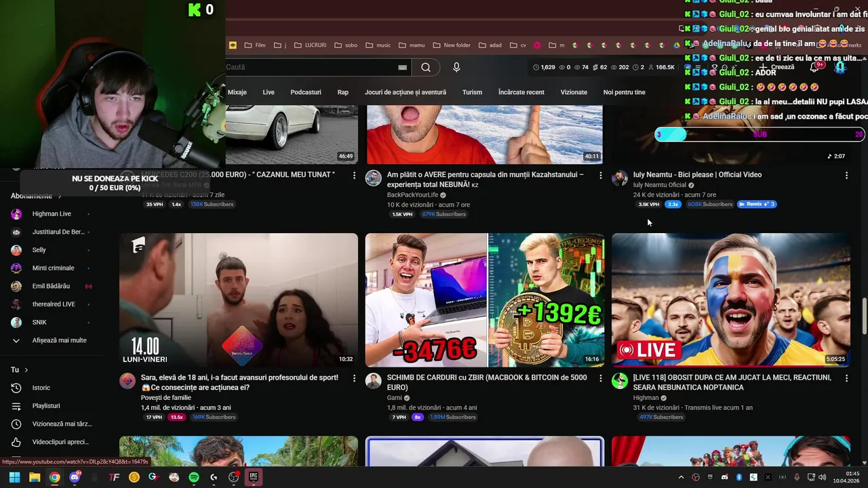Select Noi pentru tine chip
The height and width of the screenshot is (488, 868).
625,92
